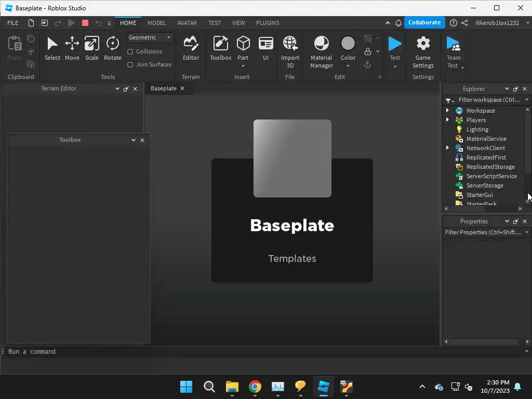This screenshot has height=399, width=532.
Task: Click the Copy icon in Clipboard
Action: [31, 38]
